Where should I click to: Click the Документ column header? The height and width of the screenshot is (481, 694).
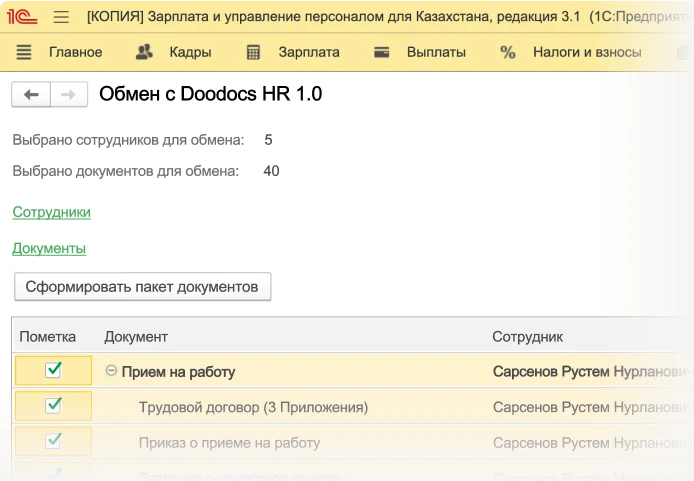136,337
